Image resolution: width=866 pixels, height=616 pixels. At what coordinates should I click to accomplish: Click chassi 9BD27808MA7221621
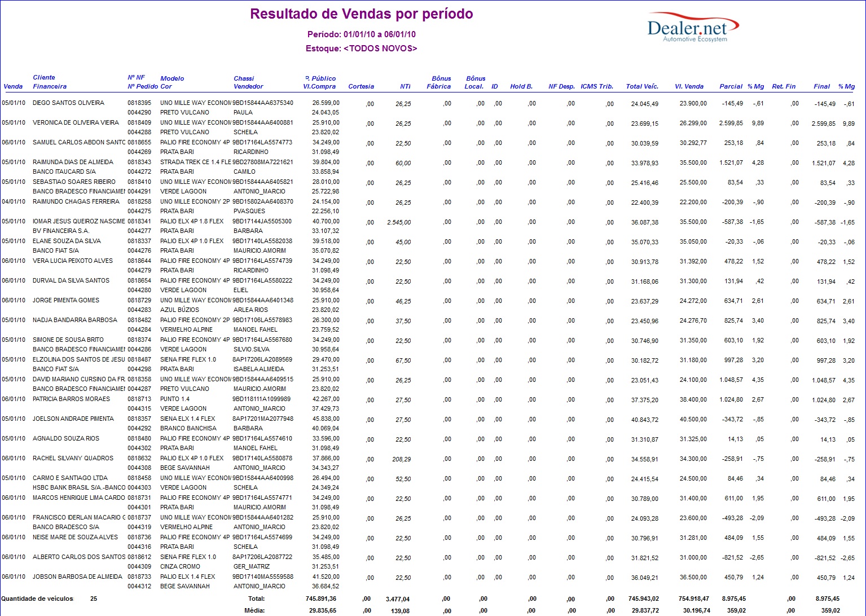click(x=263, y=162)
